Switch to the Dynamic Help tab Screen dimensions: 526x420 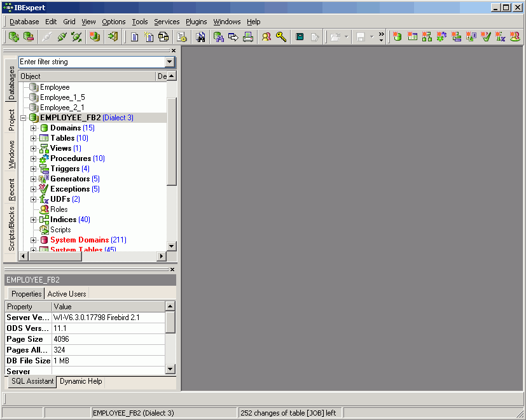tap(81, 381)
